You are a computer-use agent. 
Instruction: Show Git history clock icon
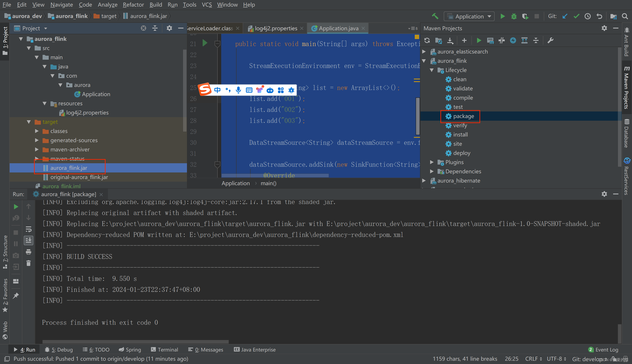[587, 16]
